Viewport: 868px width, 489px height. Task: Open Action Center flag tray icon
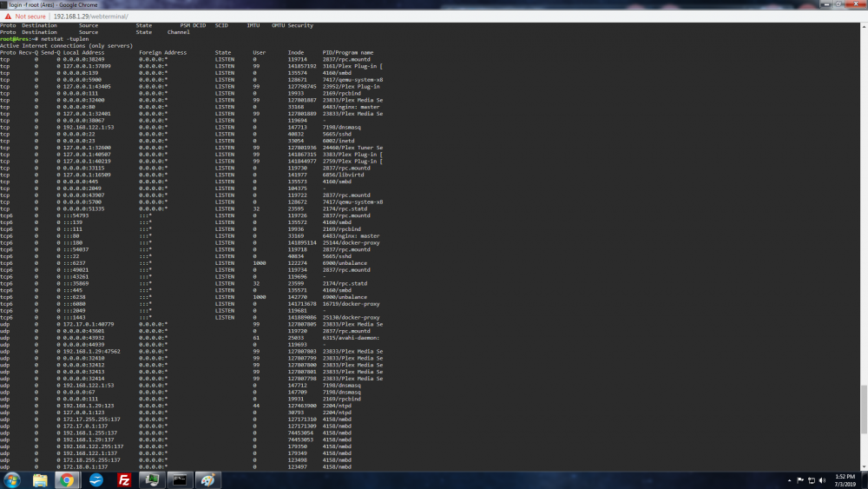[x=800, y=480]
